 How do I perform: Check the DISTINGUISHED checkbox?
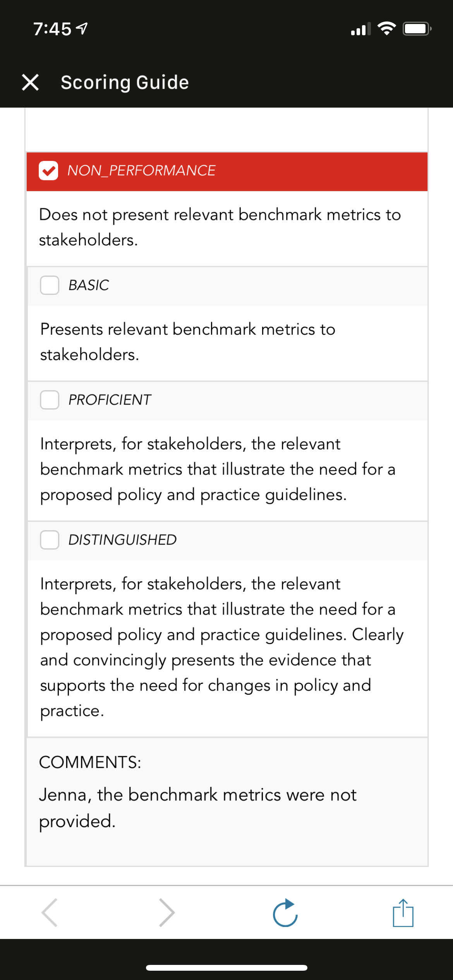click(50, 540)
